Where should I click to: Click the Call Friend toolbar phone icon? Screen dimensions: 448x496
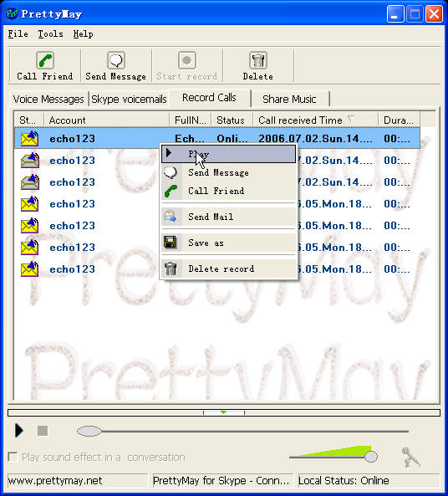click(45, 60)
